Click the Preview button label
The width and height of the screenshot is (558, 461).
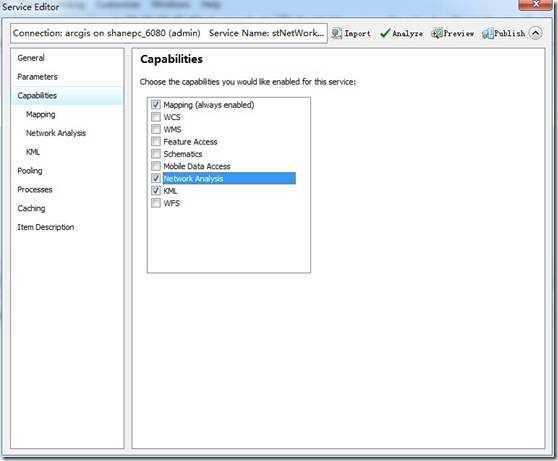pos(459,33)
